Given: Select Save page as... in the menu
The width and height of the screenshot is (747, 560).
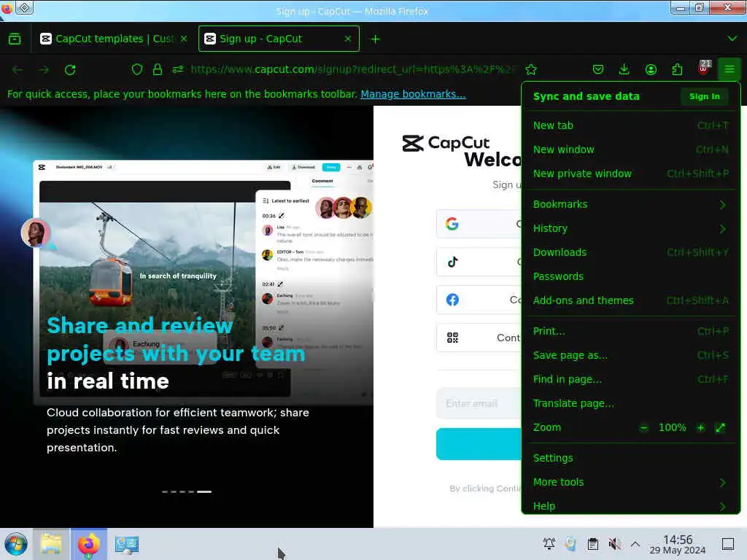Looking at the screenshot, I should 631,355.
